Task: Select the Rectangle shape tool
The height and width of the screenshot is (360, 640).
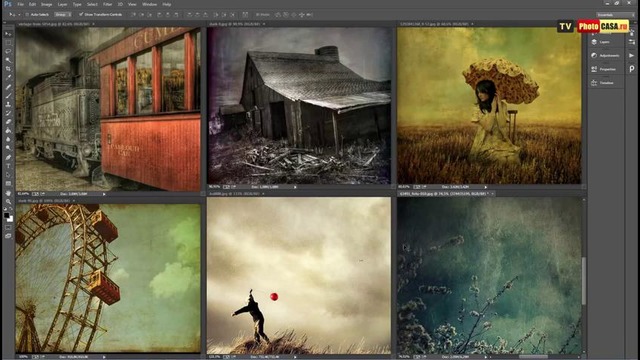Action: [8, 184]
